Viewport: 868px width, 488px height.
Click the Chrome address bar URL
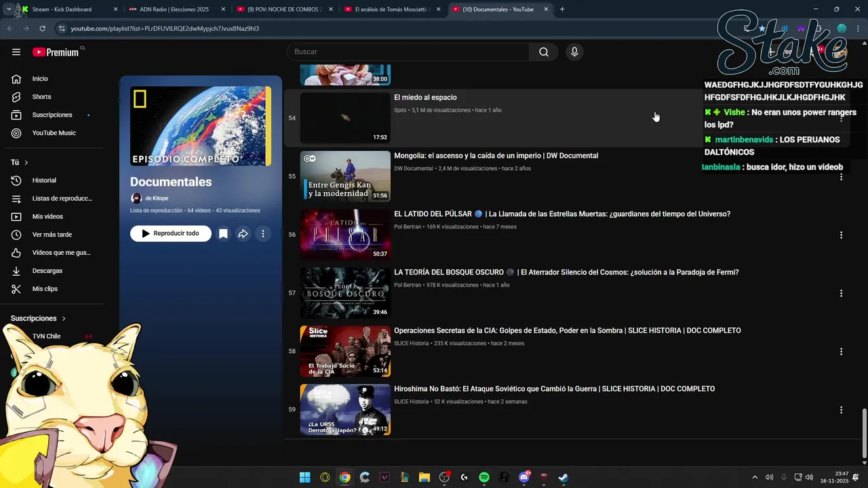tap(165, 28)
